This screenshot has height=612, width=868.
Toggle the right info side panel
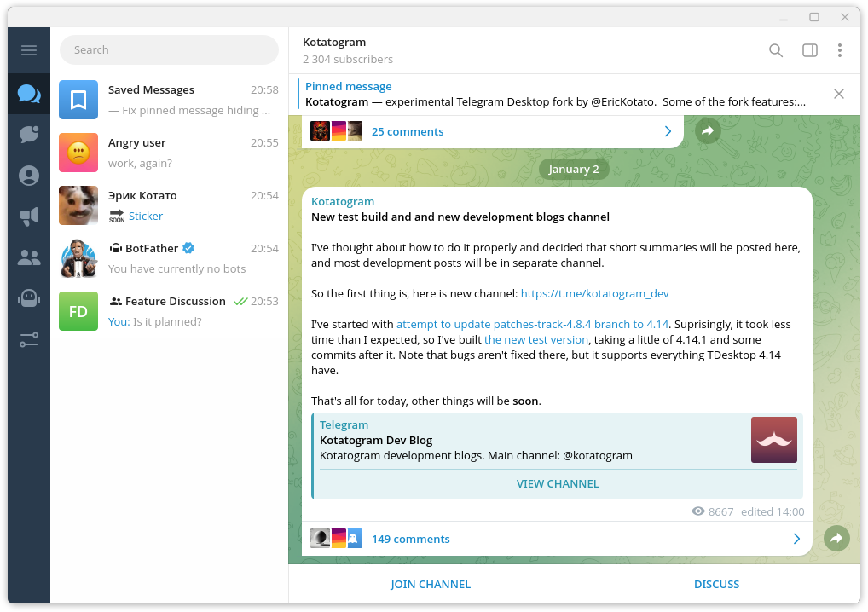[810, 50]
